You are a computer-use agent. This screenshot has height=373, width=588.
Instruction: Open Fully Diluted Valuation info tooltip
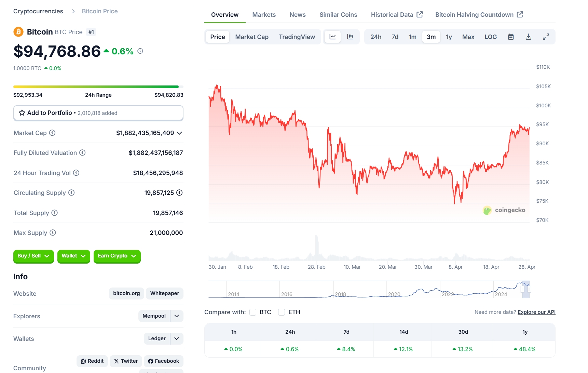82,152
